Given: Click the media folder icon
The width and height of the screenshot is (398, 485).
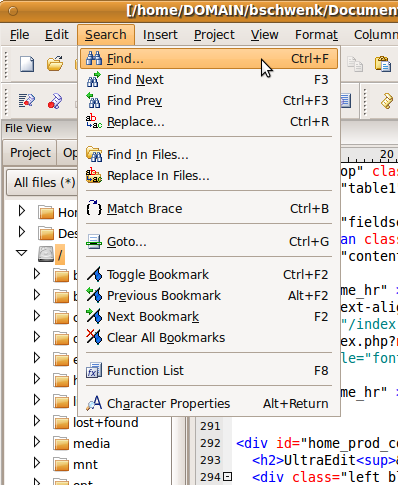Looking at the screenshot, I should (61, 444).
